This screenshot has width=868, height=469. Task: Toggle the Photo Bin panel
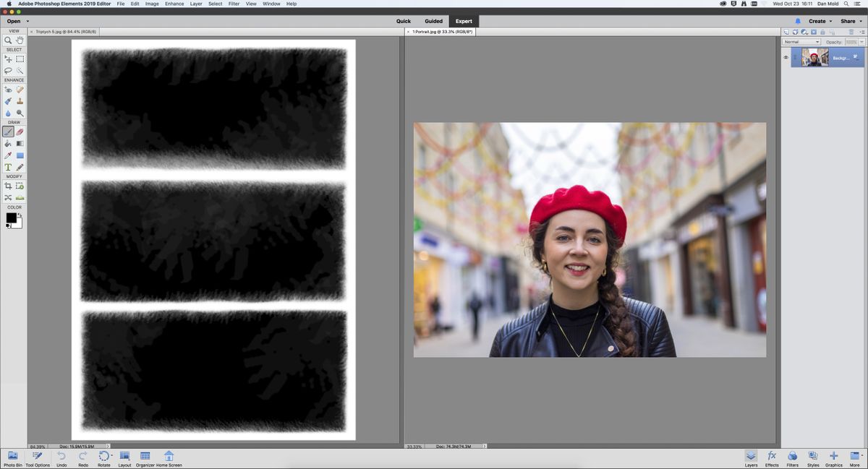pyautogui.click(x=14, y=457)
